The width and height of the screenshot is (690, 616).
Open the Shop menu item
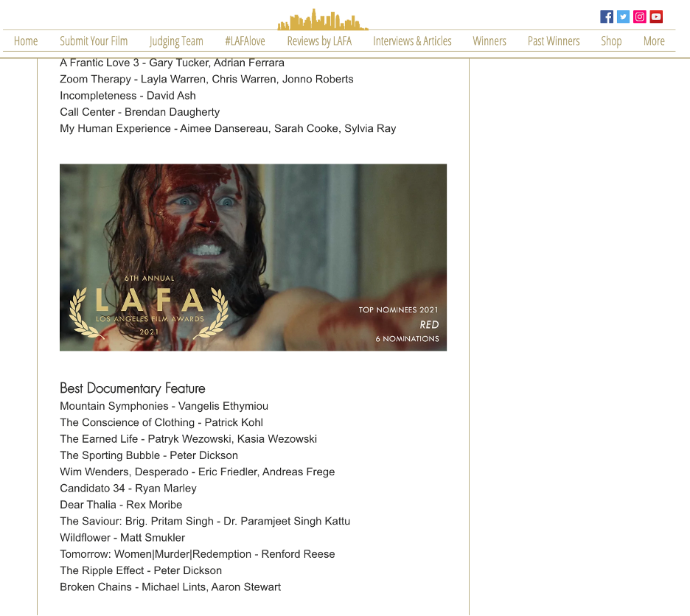pos(611,41)
